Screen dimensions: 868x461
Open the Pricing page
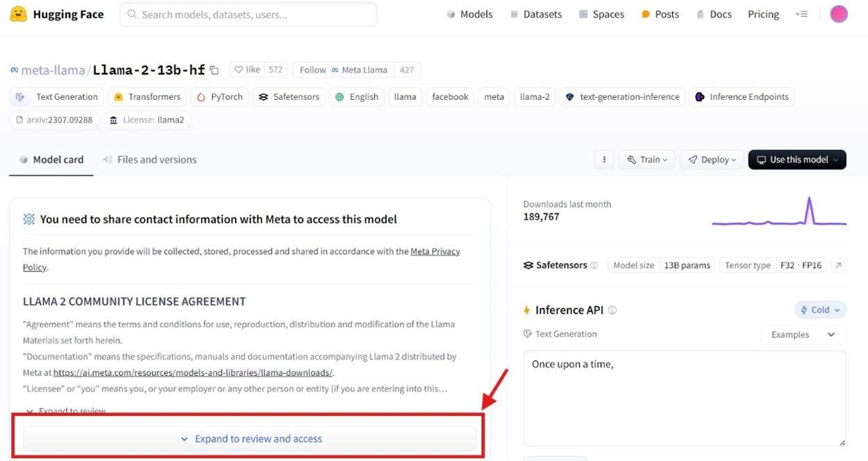pos(763,15)
